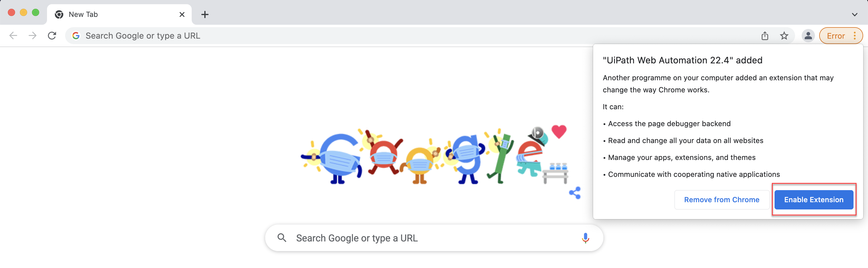This screenshot has width=868, height=268.
Task: Activate voice search with the microphone icon
Action: 586,238
